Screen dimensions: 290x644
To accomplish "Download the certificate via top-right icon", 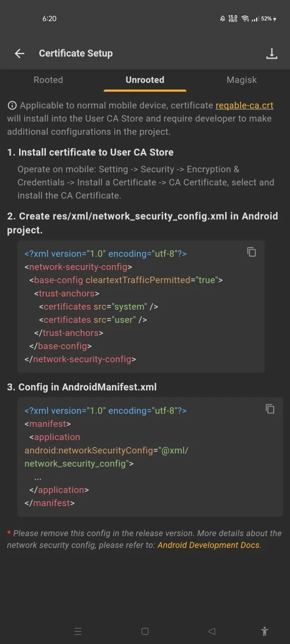I will [x=272, y=53].
